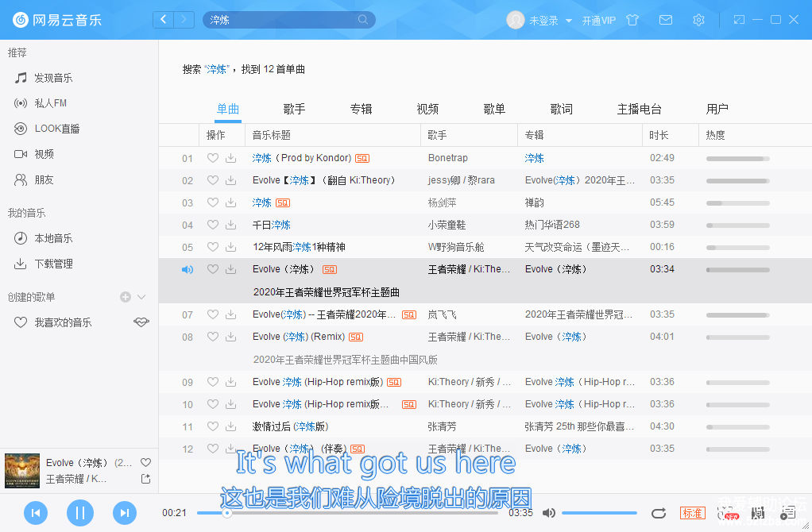Expand the 未登录 account dropdown
Screen dimensions: 812x532
click(x=569, y=21)
